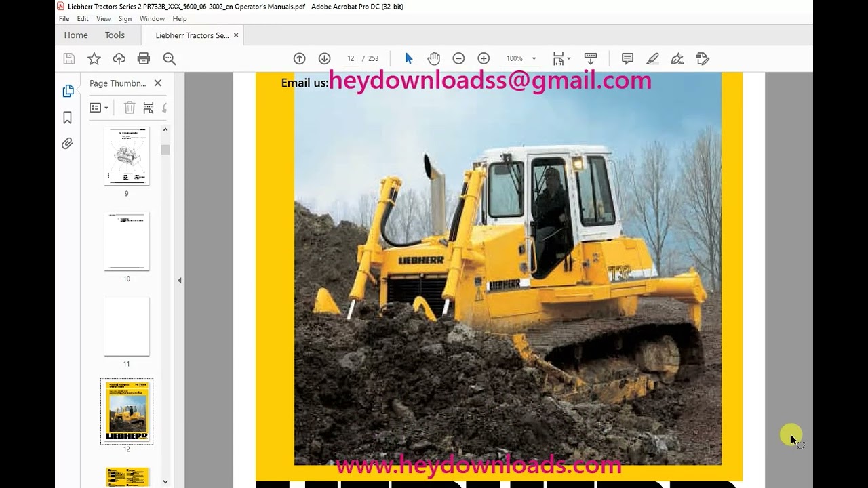Open the View menu
Viewport: 868px width, 488px height.
(103, 19)
